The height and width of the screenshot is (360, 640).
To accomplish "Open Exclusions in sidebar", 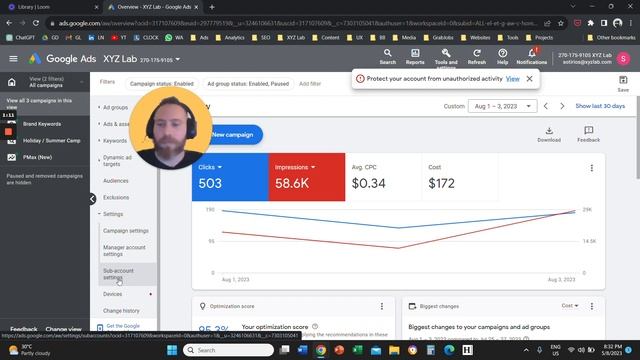I will click(x=116, y=197).
